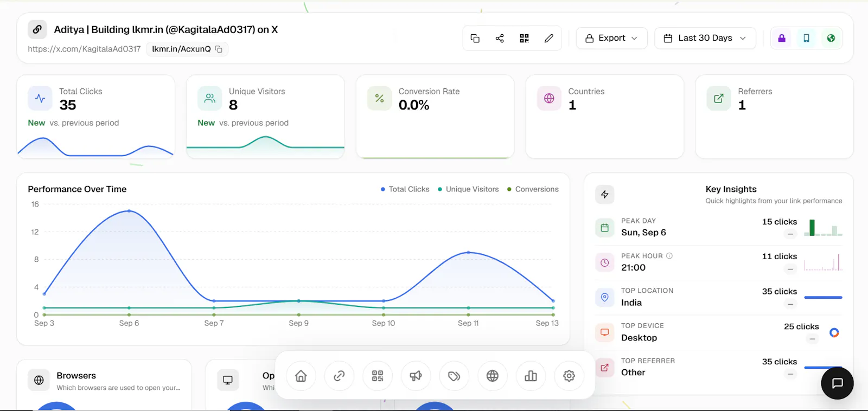This screenshot has height=411, width=868.
Task: Click the Countries globe icon
Action: tap(549, 98)
